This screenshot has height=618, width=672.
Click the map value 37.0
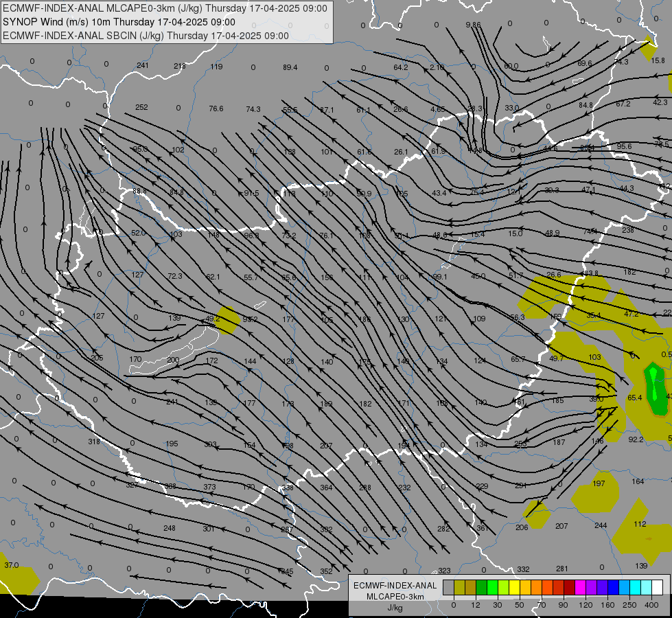pos(12,565)
